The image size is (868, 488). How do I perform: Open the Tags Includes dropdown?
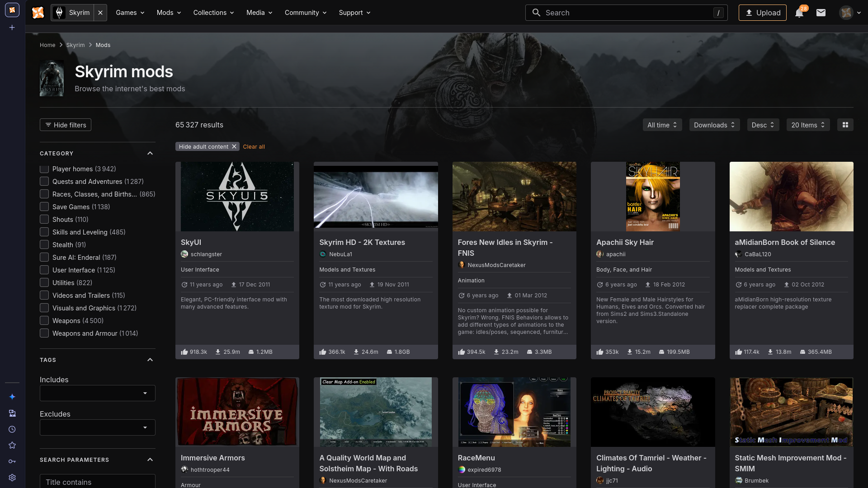98,393
